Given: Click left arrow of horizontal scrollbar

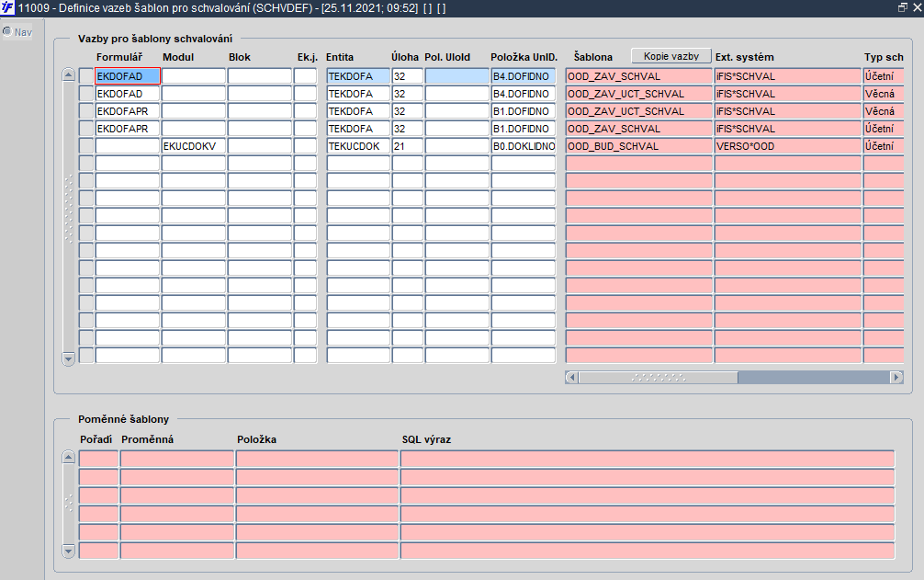Looking at the screenshot, I should (571, 377).
